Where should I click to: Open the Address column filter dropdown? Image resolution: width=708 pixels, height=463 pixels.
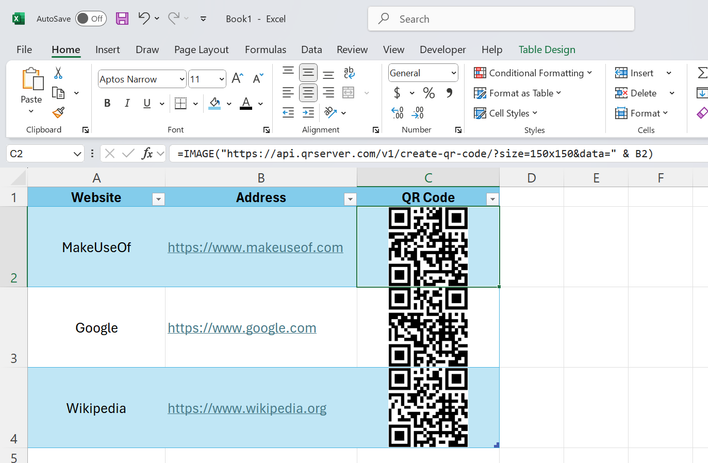point(350,199)
